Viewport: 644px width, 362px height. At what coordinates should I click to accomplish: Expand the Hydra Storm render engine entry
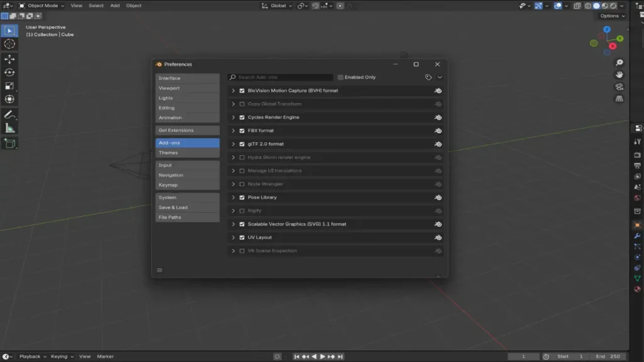233,158
